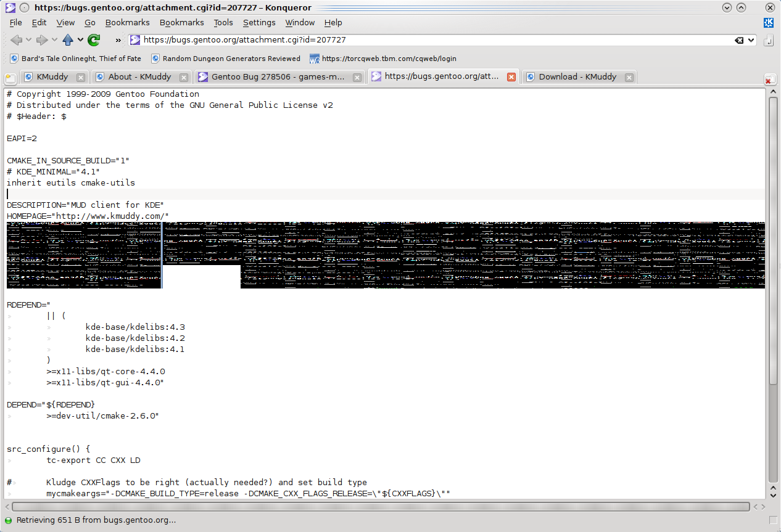Clear the location bar with erase icon
The image size is (781, 532).
[738, 40]
